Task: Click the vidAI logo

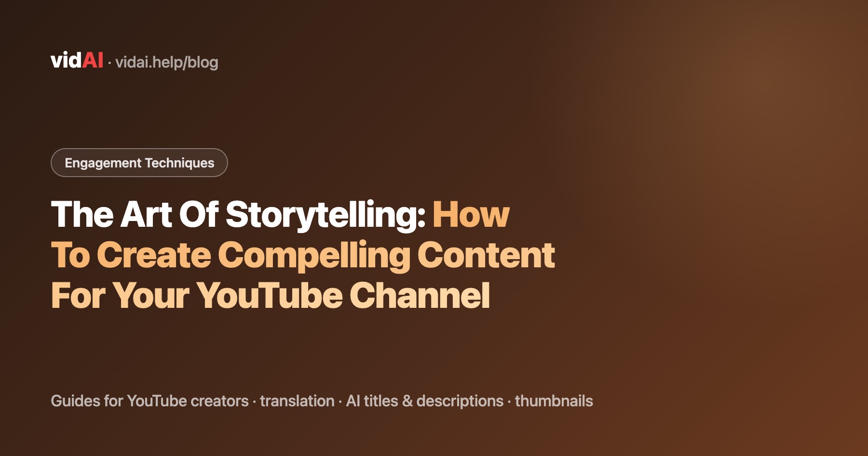Action: pos(77,61)
